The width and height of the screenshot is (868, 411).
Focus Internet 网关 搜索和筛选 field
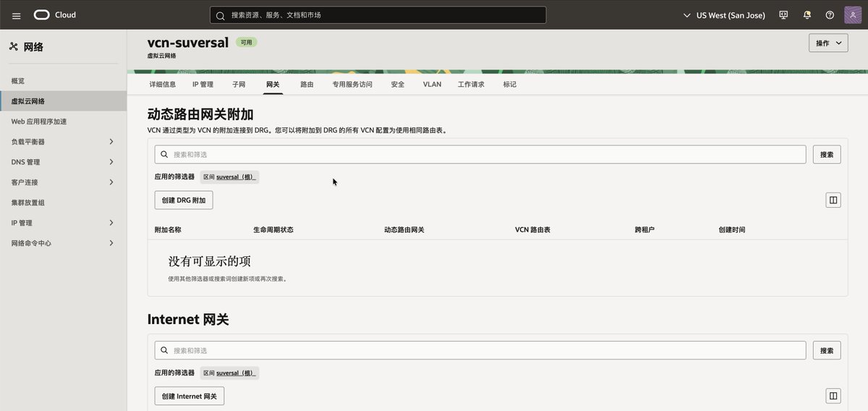coord(480,350)
